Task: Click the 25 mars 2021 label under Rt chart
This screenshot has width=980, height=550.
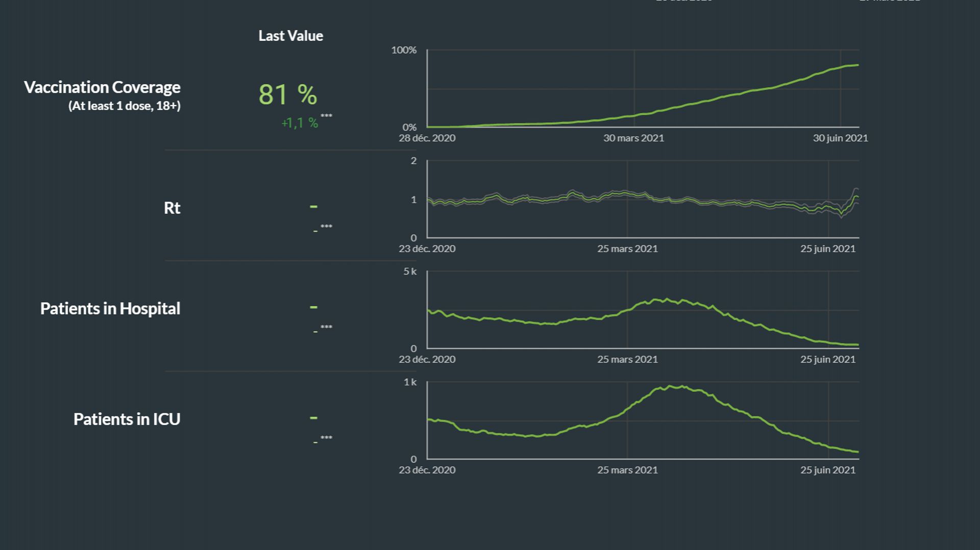Action: point(627,249)
